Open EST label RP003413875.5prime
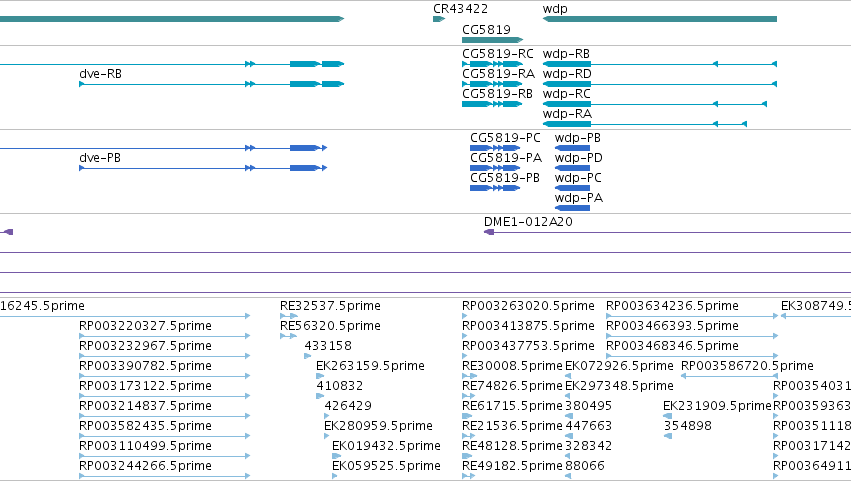 [528, 326]
